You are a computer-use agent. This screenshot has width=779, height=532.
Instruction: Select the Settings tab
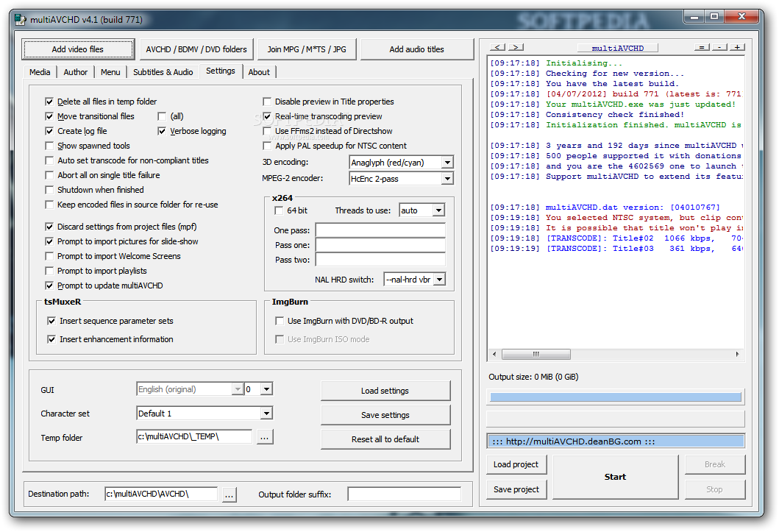[221, 71]
